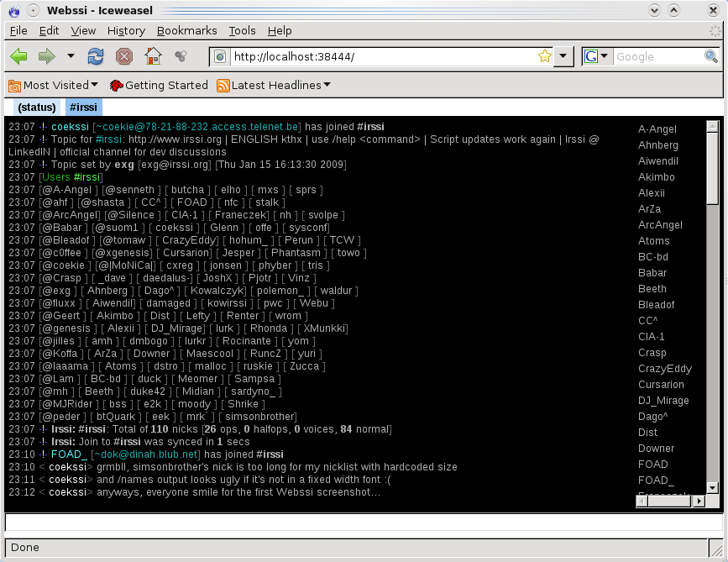
Task: Reload the current page
Action: coord(96,56)
